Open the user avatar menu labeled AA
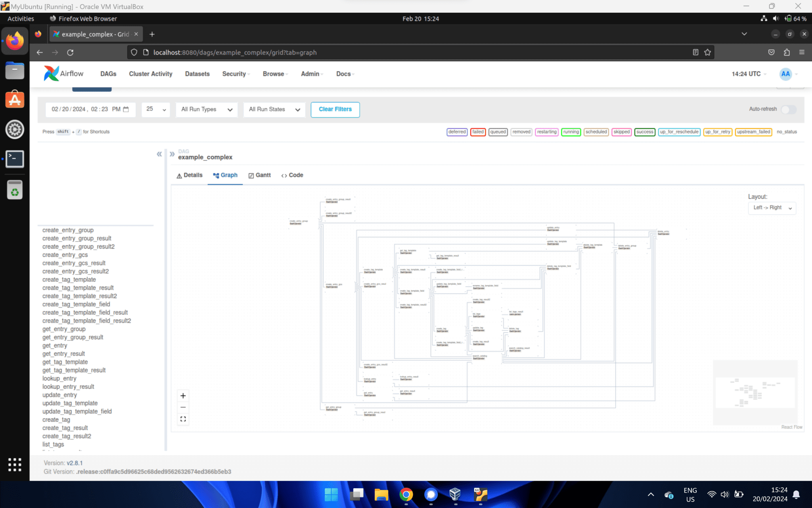812x508 pixels. (x=786, y=74)
